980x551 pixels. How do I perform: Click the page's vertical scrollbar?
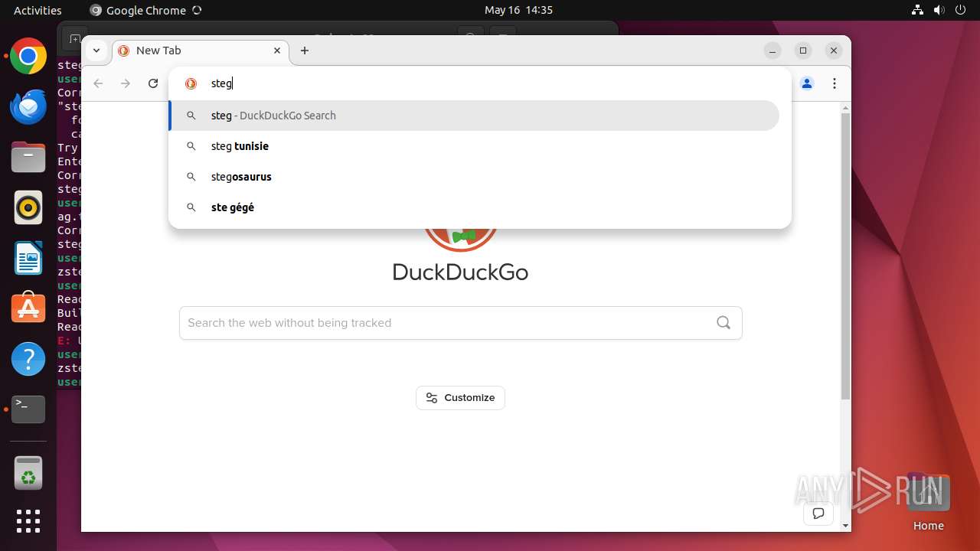(x=845, y=256)
